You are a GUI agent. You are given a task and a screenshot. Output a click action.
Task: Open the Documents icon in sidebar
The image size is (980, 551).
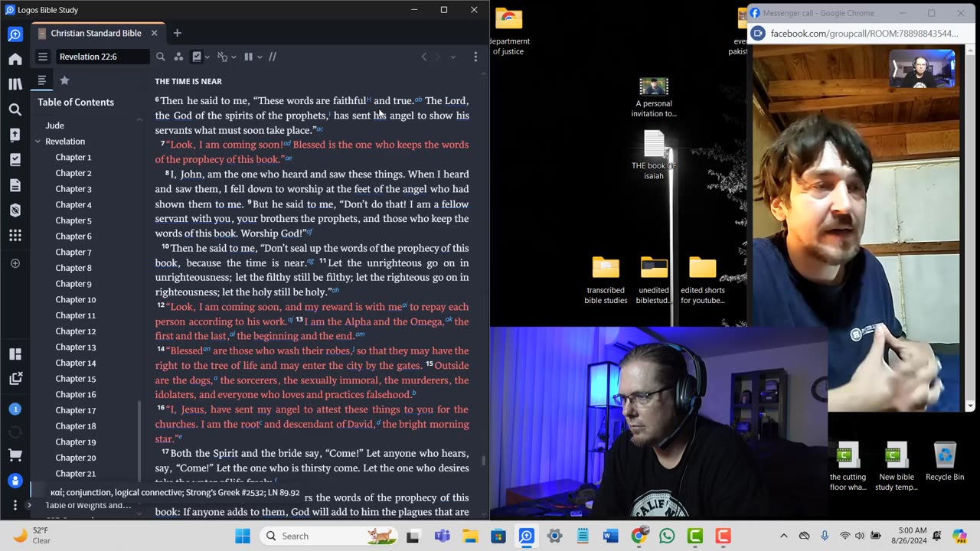coord(15,185)
